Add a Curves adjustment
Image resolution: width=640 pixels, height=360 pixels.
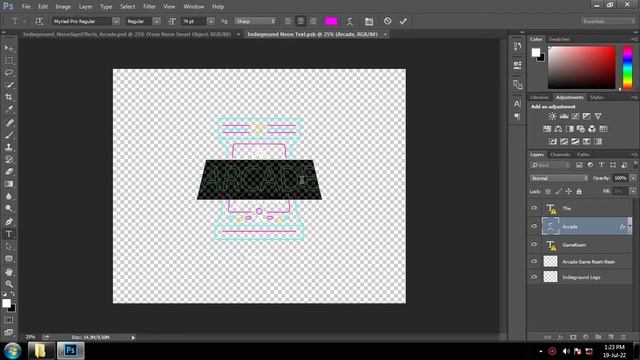click(x=575, y=116)
